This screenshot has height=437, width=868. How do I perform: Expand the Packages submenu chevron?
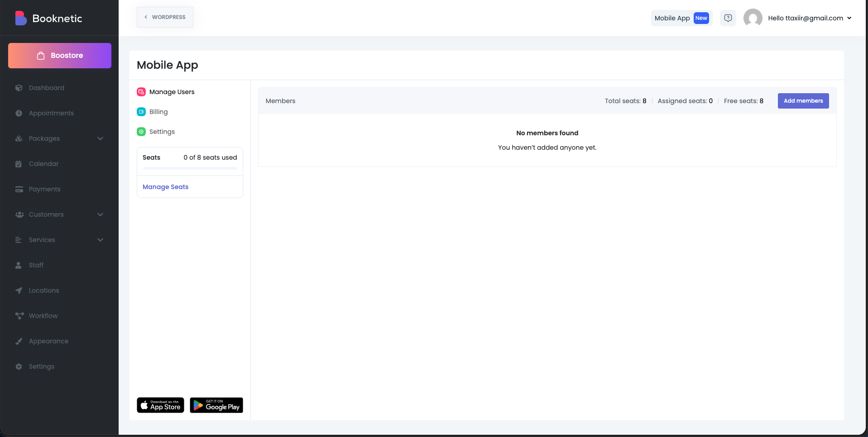click(100, 138)
